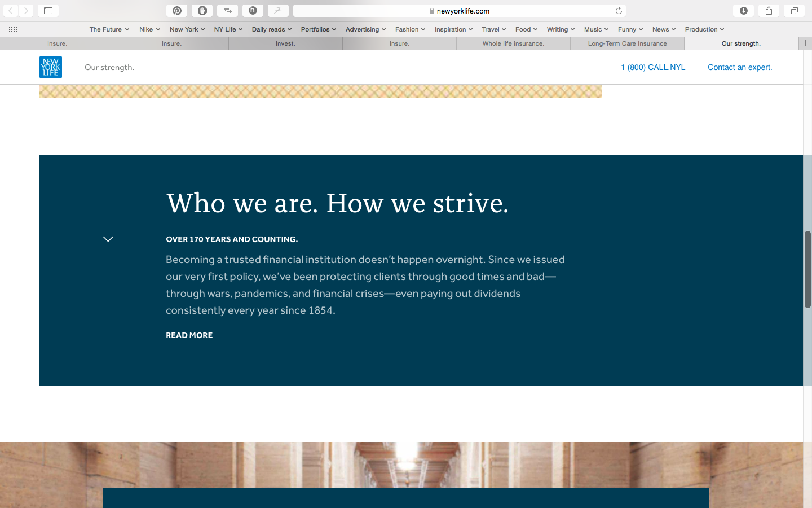Screen dimensions: 812x508
Task: Click the newyorklife.com address field
Action: click(460, 11)
